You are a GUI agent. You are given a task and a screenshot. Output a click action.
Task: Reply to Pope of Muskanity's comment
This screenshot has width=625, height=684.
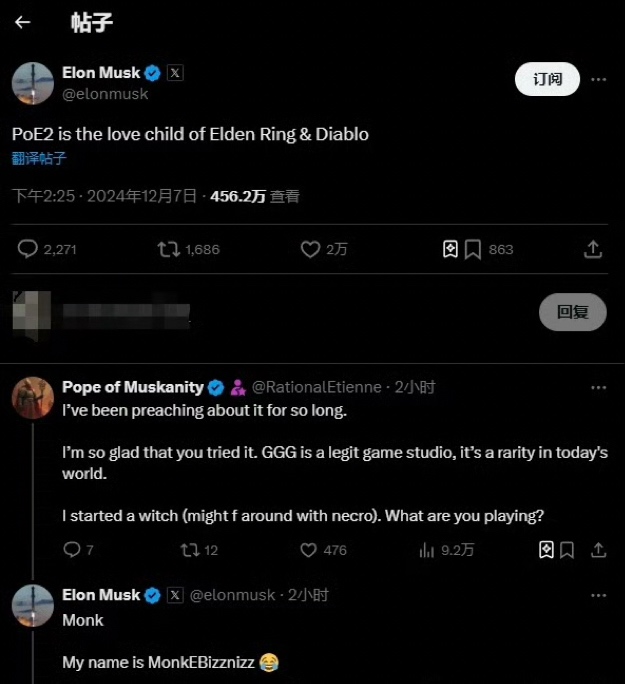(71, 550)
